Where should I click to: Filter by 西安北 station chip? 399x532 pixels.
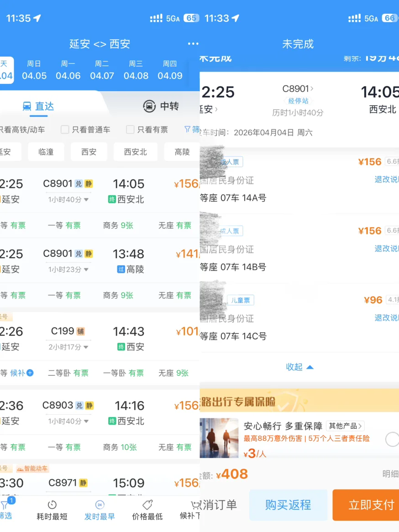pos(135,152)
